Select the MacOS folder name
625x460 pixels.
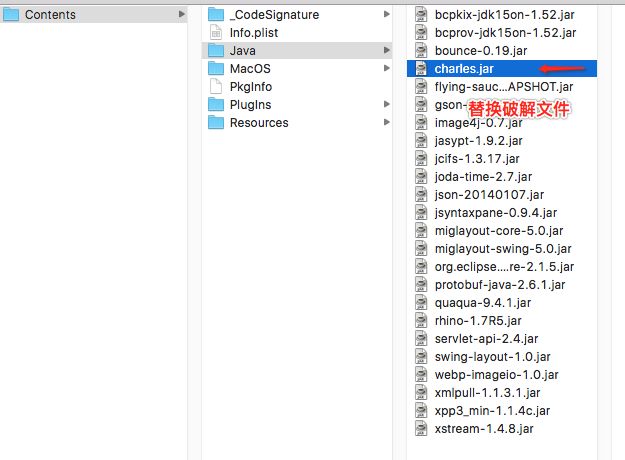(x=250, y=69)
